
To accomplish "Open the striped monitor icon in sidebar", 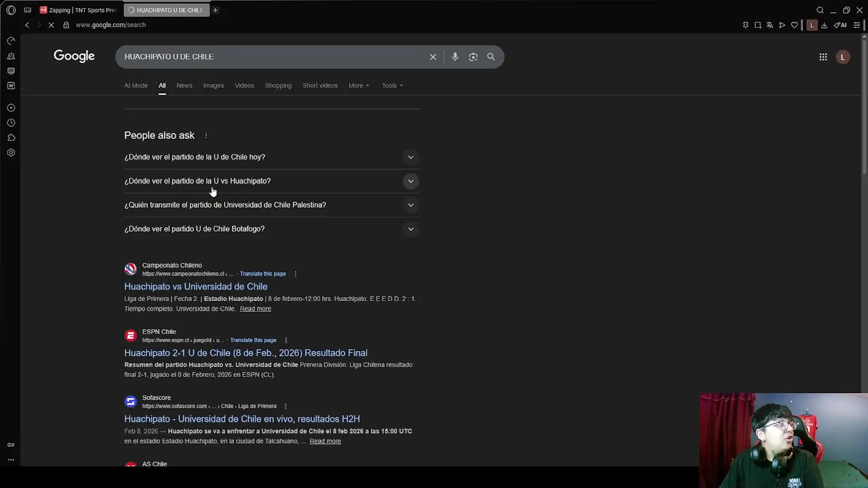I will click(11, 70).
